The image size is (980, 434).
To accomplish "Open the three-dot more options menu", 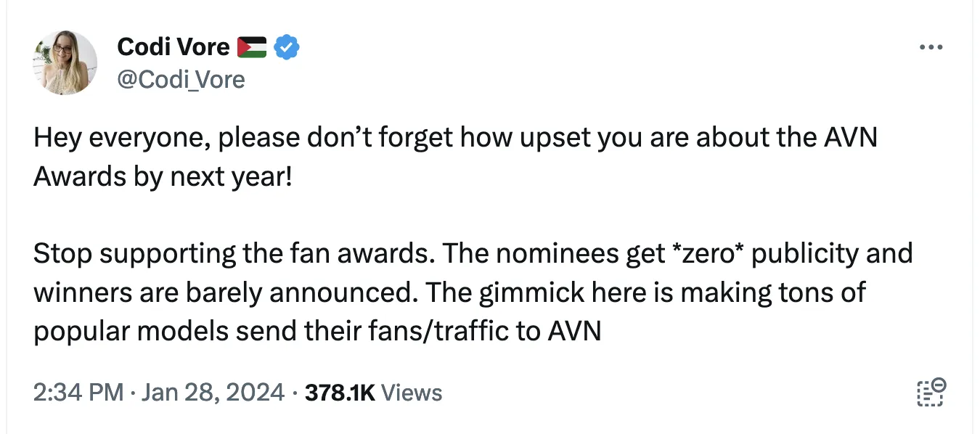I will [930, 48].
